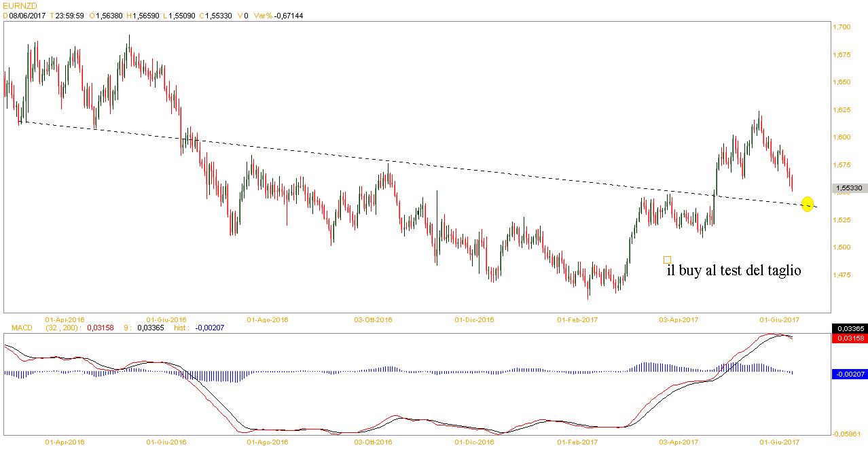Image resolution: width=868 pixels, height=454 pixels.
Task: Click the black 0,03365 MACD value tag
Action: coord(848,328)
